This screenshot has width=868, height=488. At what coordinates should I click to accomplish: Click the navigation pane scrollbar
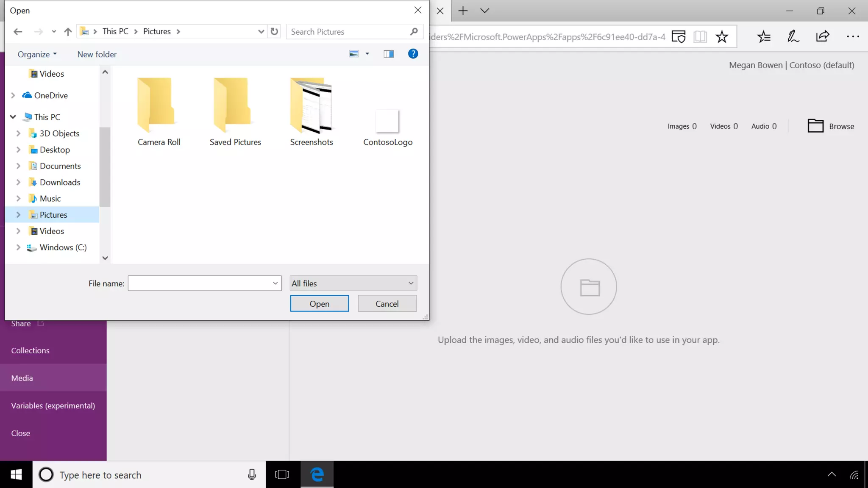coord(105,166)
